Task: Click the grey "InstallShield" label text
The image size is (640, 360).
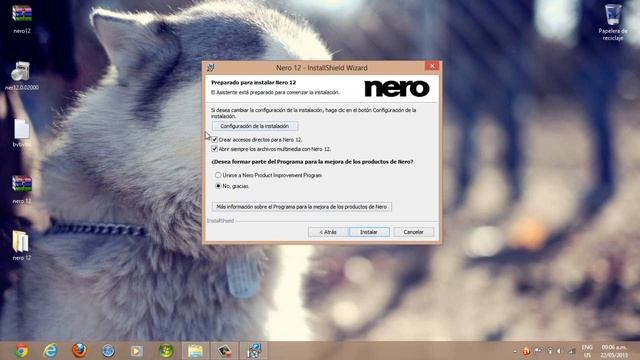Action: point(220,221)
